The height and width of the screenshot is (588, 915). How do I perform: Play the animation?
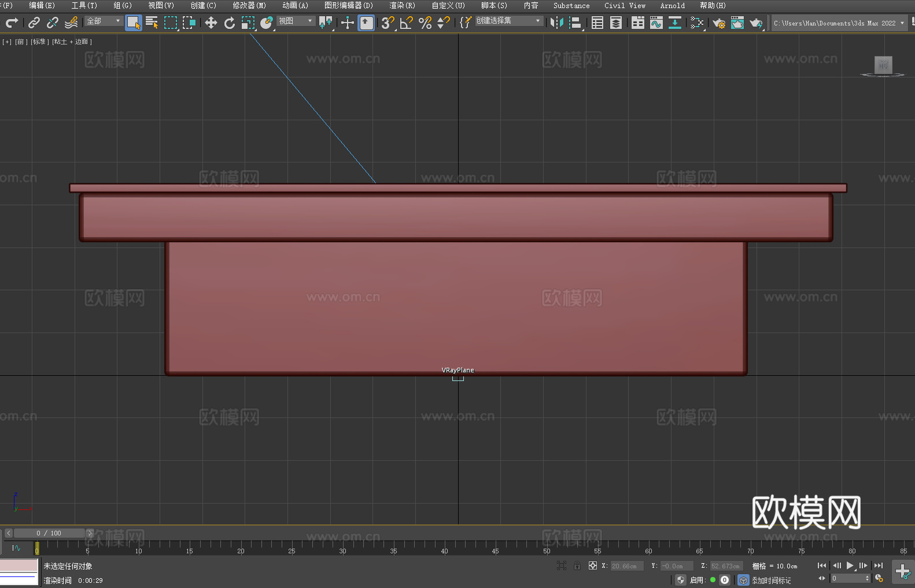click(x=850, y=565)
